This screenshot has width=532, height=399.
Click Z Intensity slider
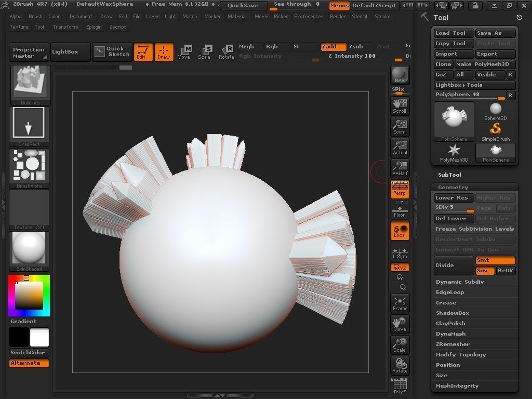(365, 56)
